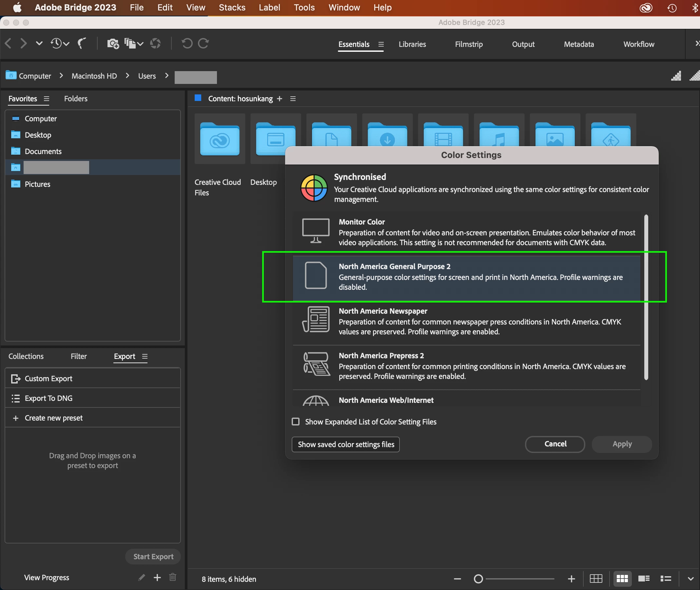Expand the go-to-parent folder dropdown arrow
The height and width of the screenshot is (590, 700).
tap(39, 43)
